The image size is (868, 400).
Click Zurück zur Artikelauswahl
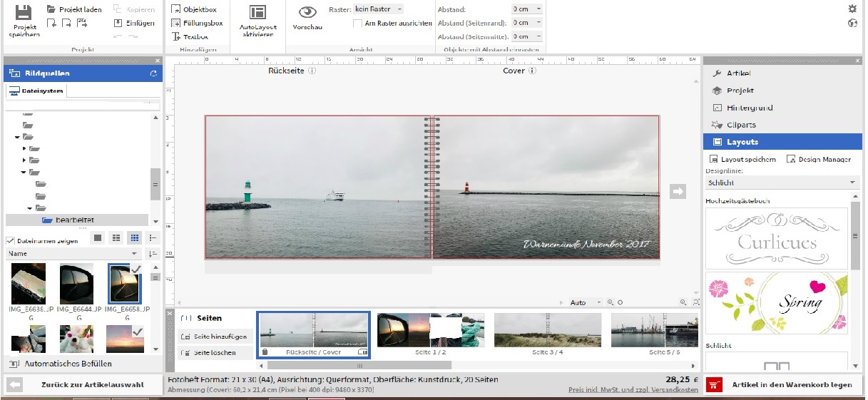point(83,385)
